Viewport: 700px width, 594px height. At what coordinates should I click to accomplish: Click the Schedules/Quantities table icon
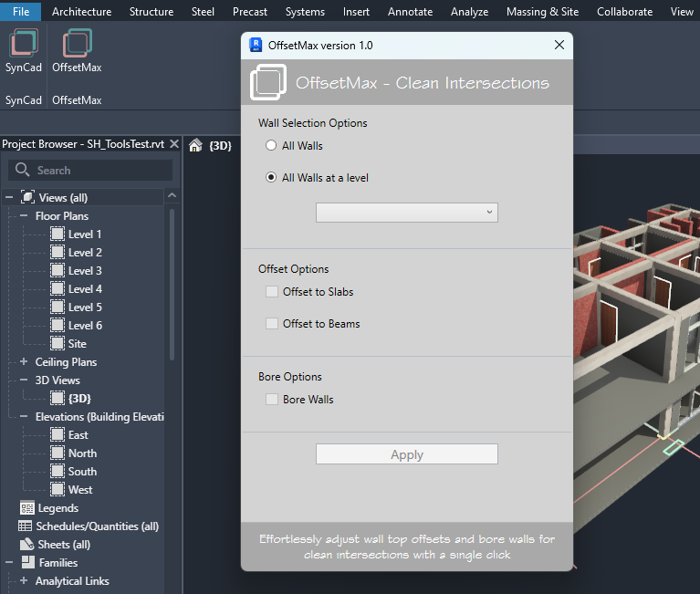pos(25,526)
